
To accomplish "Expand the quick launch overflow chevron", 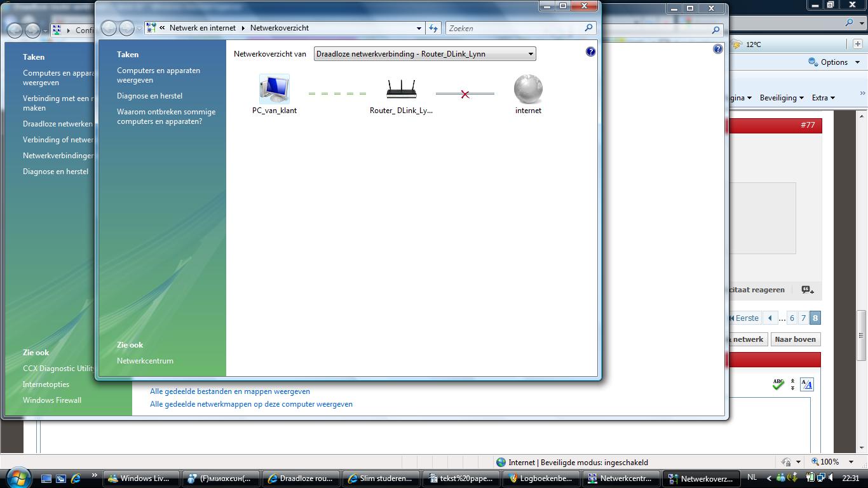I will point(94,475).
